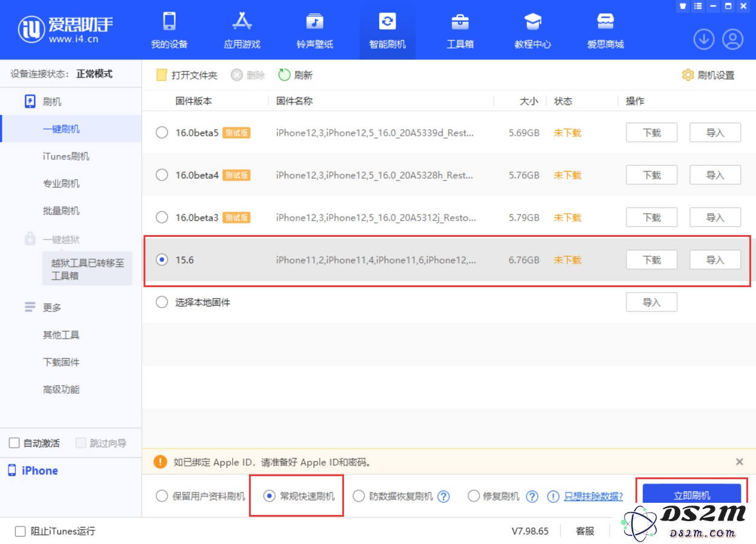Import firmware for 16.0beta3 row

click(715, 217)
